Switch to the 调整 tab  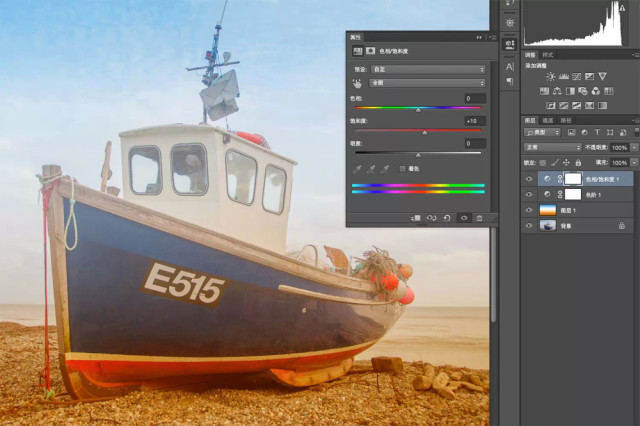pyautogui.click(x=530, y=54)
